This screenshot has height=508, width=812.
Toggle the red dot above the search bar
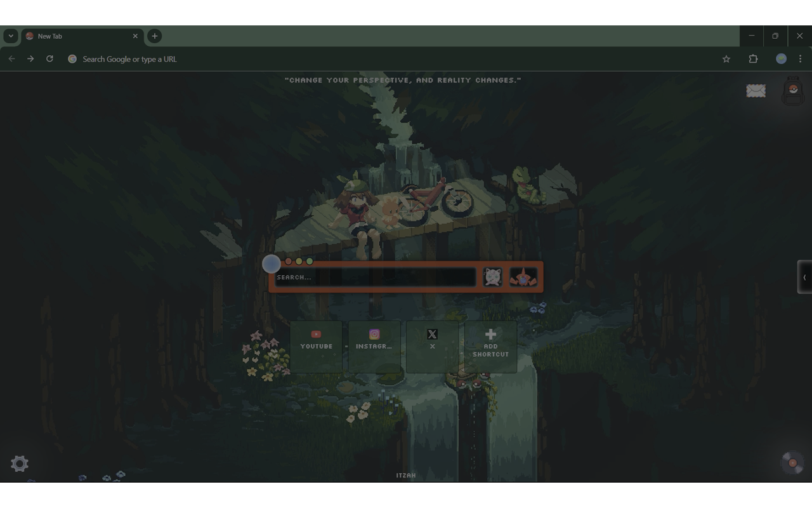click(x=287, y=261)
